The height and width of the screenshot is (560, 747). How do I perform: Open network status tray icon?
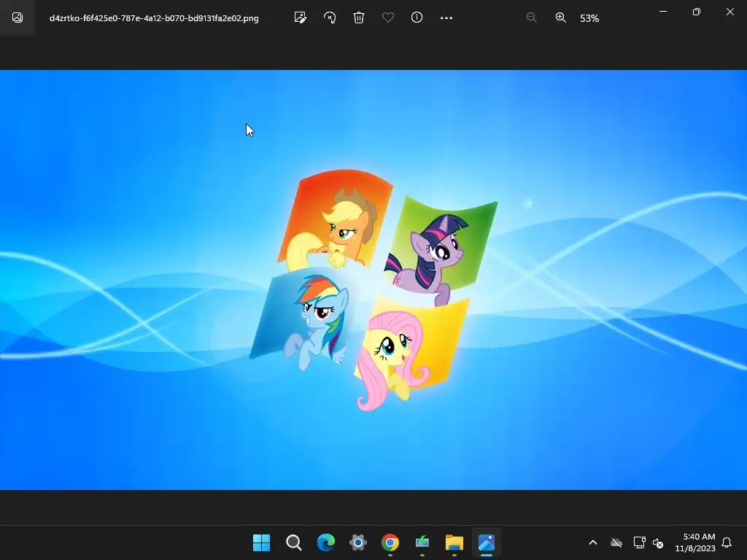639,542
